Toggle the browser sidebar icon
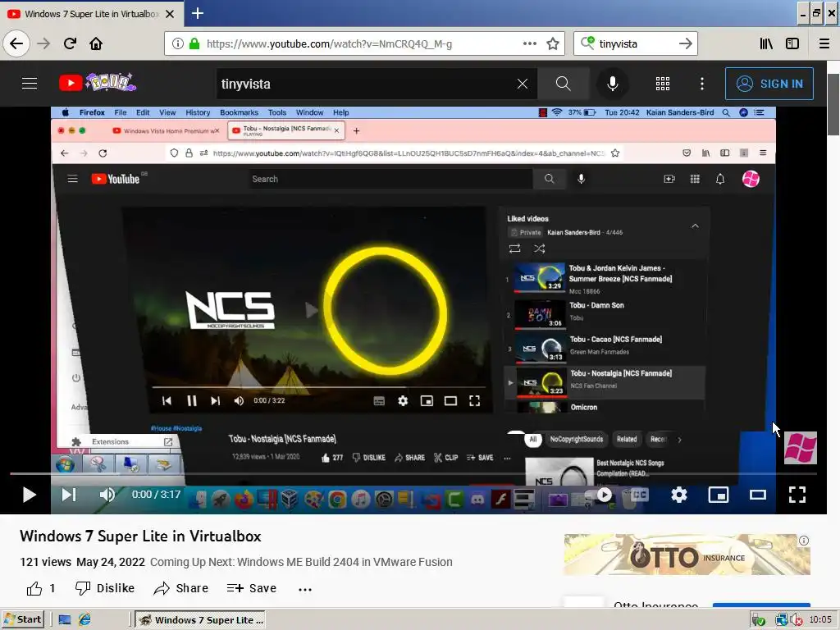This screenshot has width=840, height=630. tap(792, 43)
